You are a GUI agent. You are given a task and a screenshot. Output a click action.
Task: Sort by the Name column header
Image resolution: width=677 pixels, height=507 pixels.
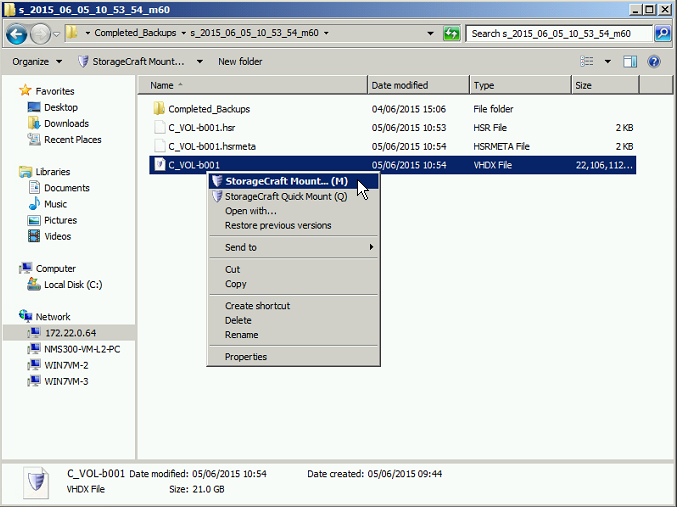pos(253,85)
